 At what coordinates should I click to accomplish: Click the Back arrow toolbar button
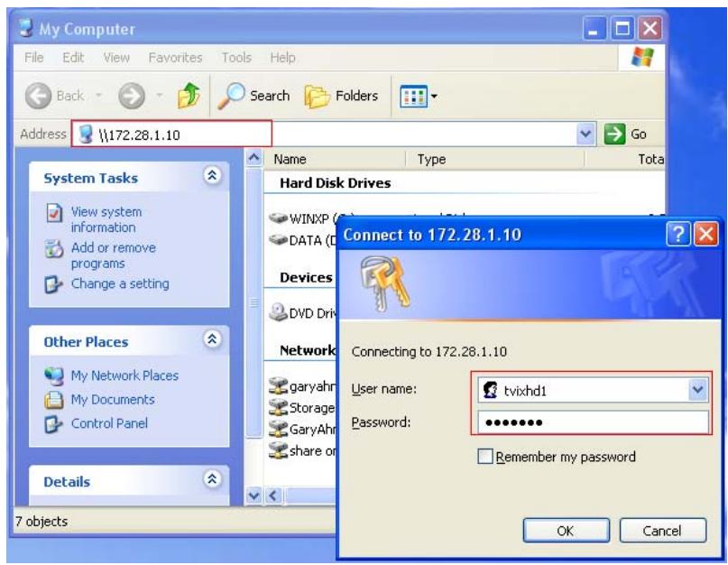point(38,96)
